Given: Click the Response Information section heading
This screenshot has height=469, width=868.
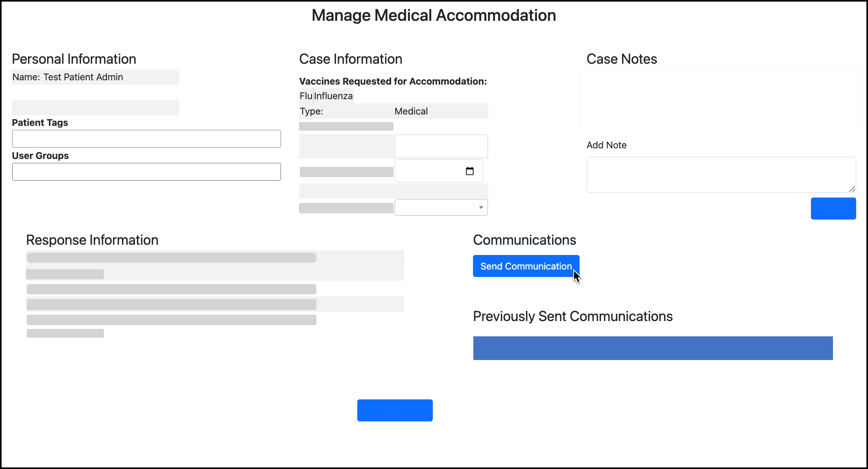Looking at the screenshot, I should coord(92,240).
